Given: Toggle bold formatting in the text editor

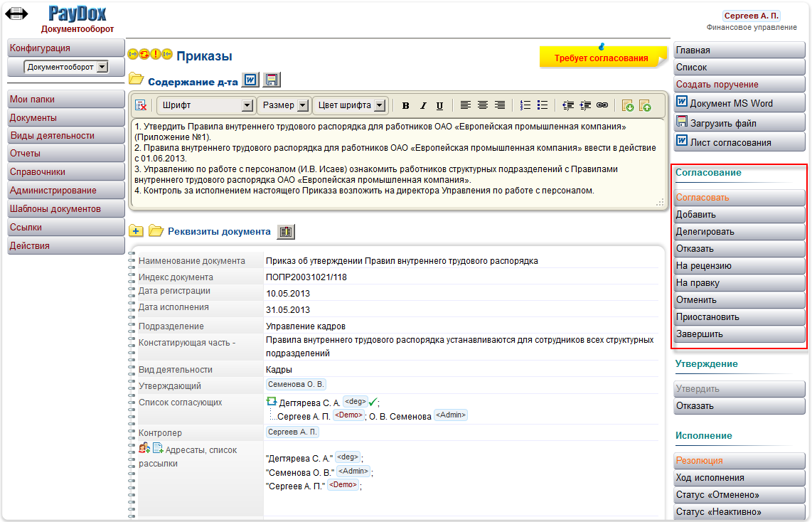Looking at the screenshot, I should coord(405,105).
